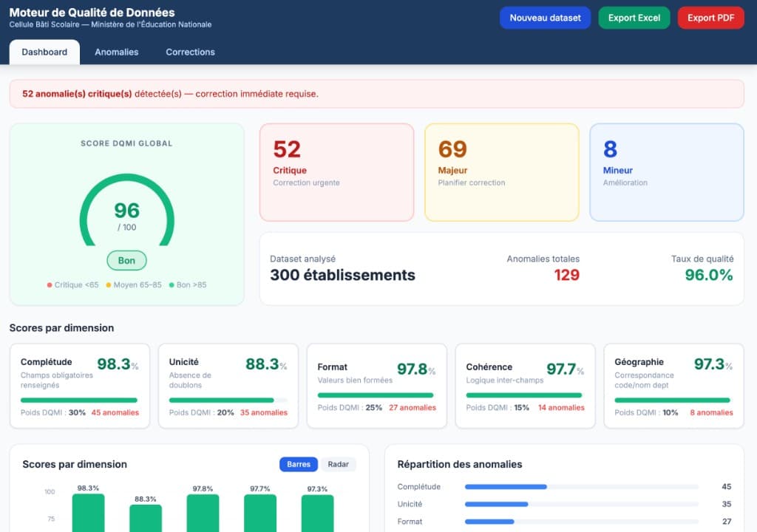
Task: Click the critical anomalies alert banner
Action: [x=378, y=94]
